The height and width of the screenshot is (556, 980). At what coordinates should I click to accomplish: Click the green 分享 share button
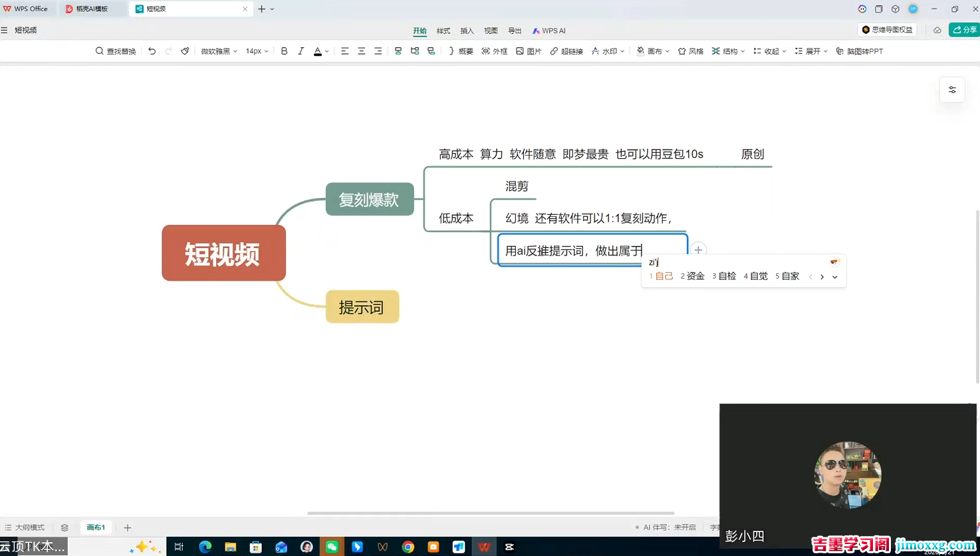coord(964,30)
